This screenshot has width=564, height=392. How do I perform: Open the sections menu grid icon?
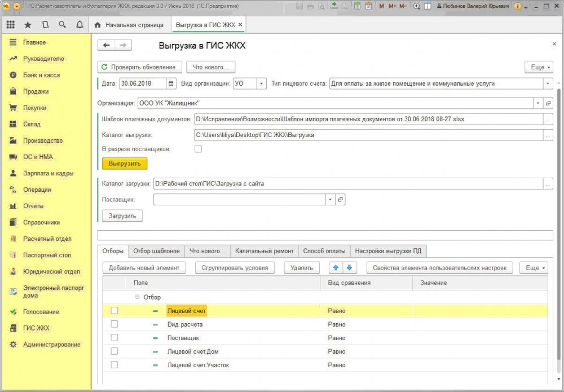tap(10, 25)
